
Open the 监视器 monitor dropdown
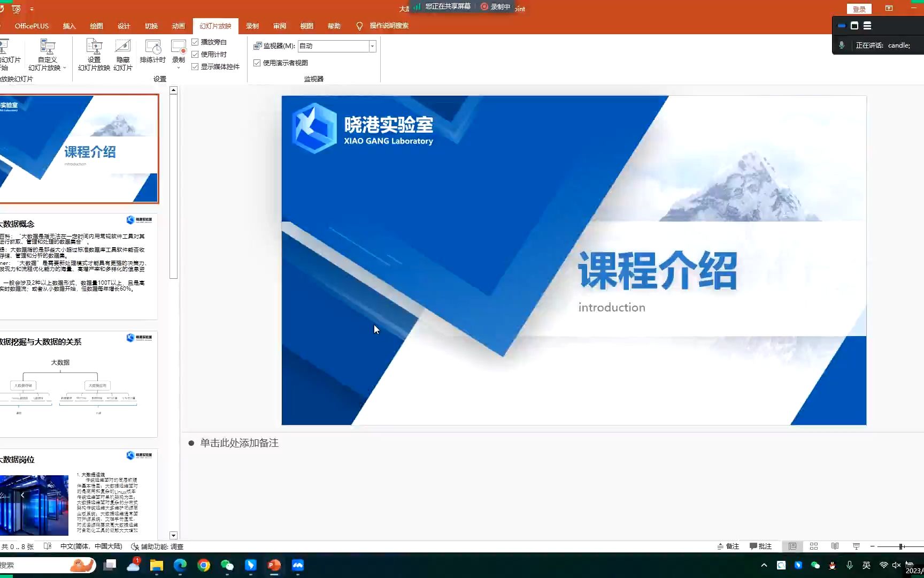coord(372,46)
